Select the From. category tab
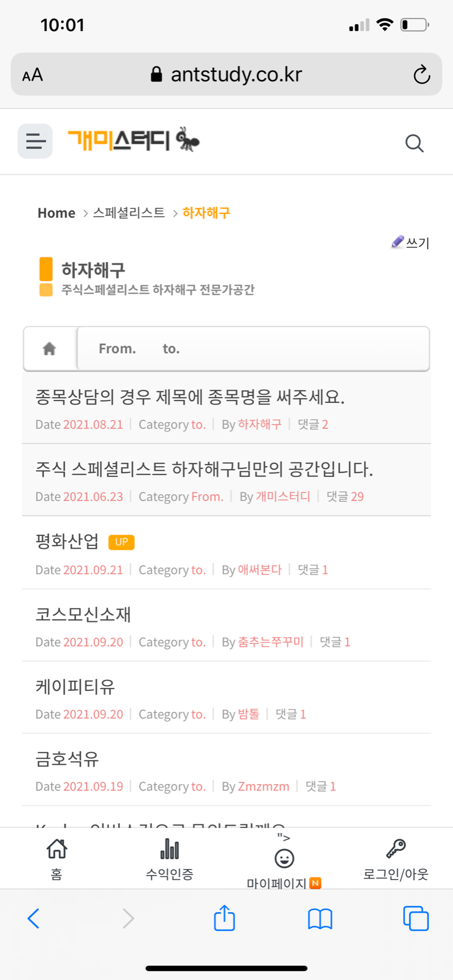 tap(117, 349)
